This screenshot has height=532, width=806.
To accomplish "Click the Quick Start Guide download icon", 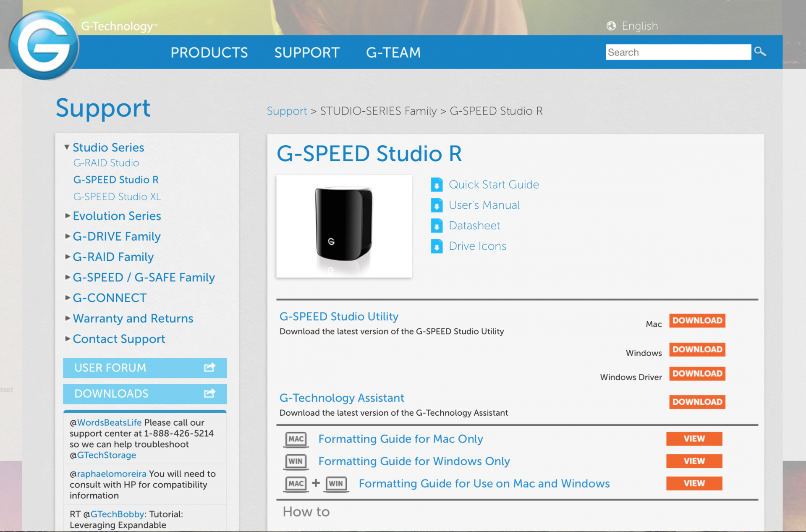I will click(437, 185).
